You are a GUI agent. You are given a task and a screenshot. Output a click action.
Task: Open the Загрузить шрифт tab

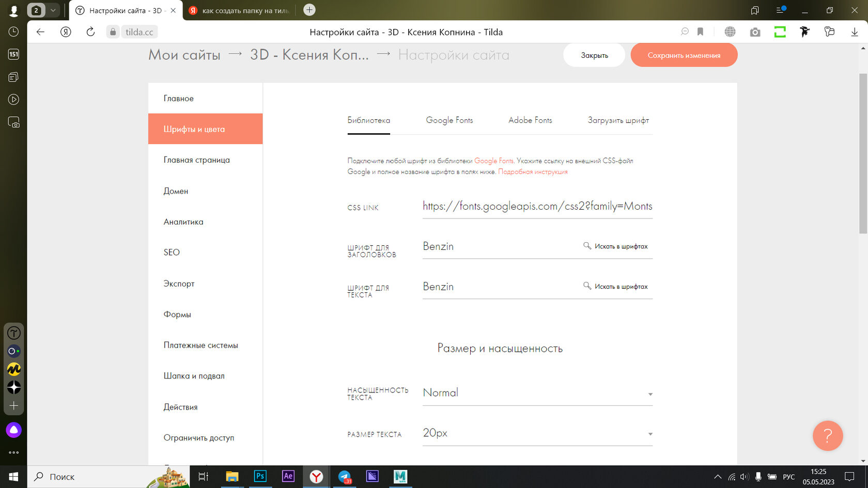point(618,120)
